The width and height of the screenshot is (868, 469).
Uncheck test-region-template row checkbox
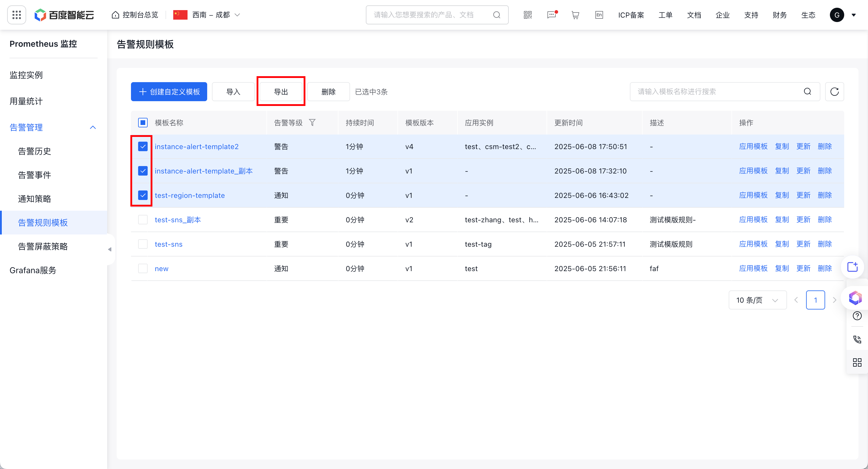point(143,196)
